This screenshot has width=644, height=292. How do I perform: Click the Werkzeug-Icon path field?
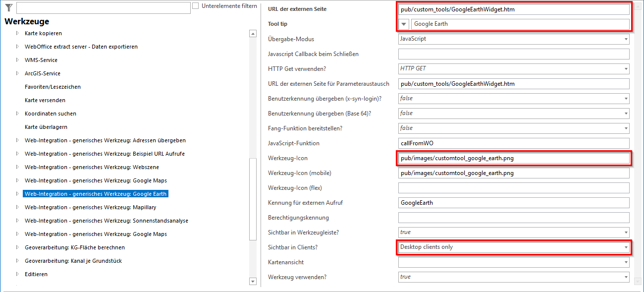pos(513,158)
